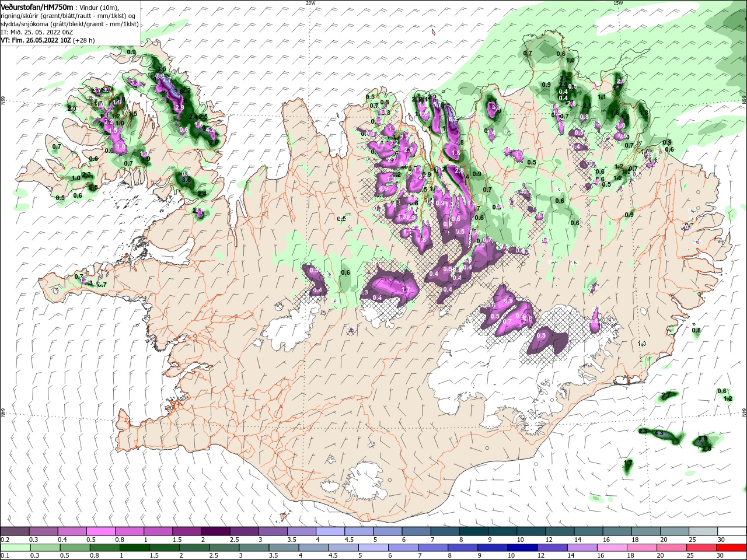Pick the upper-row grey-teal swatch starting at 18
Image resolution: width=747 pixels, height=560 pixels.
(646, 531)
